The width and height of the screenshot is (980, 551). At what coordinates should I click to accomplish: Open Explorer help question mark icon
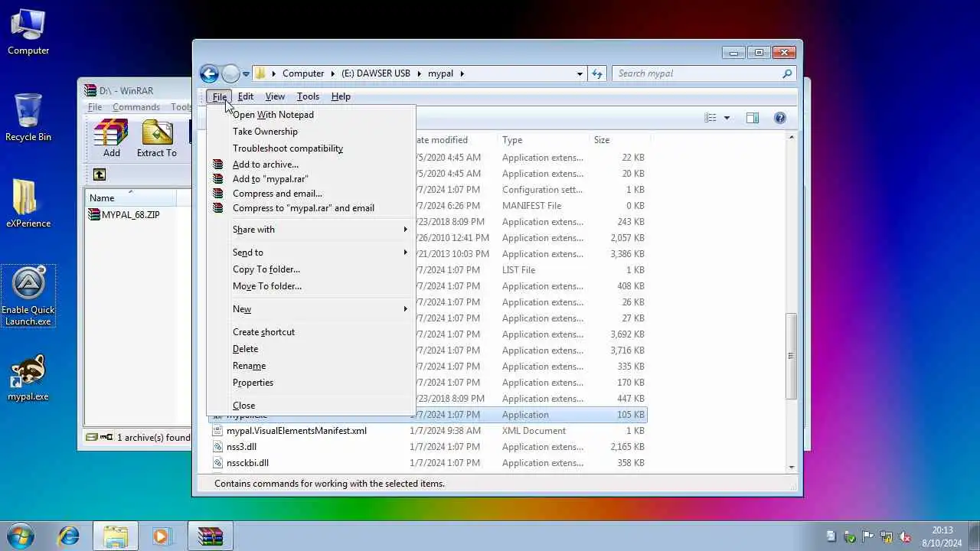[x=780, y=118]
